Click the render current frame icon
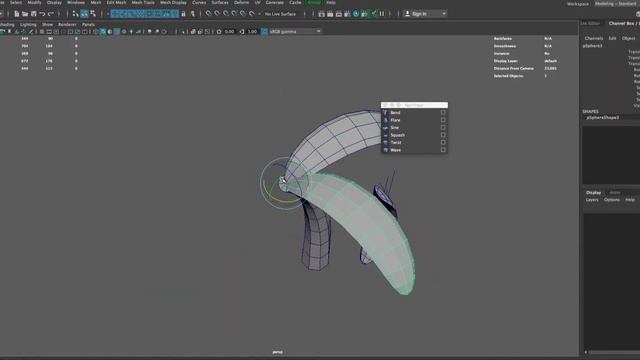The height and width of the screenshot is (360, 640). click(330, 14)
